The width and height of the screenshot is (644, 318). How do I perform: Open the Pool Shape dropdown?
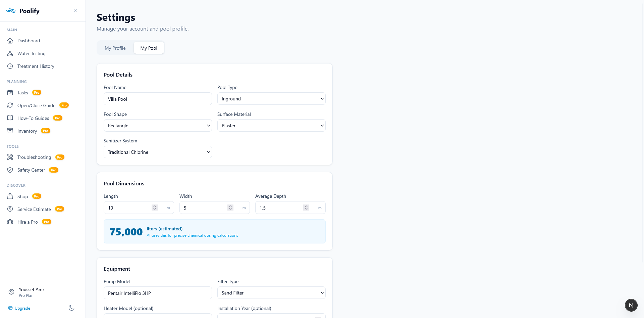coord(158,126)
